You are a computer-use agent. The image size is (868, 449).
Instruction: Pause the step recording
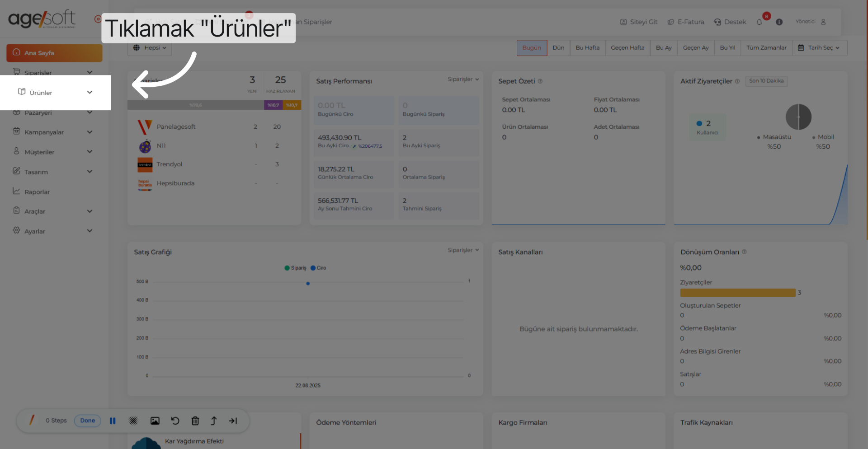point(113,421)
